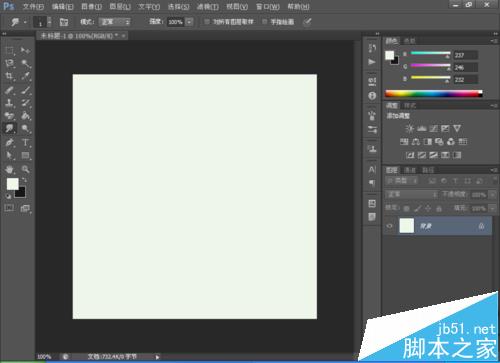This screenshot has width=500, height=363.
Task: Switch to the Swatches tab
Action: (410, 41)
